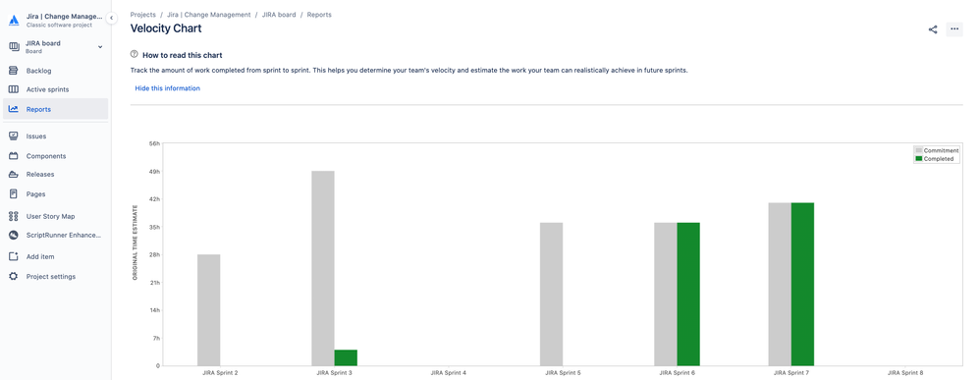Image resolution: width=980 pixels, height=380 pixels.
Task: Click the Completed green legend swatch
Action: (x=919, y=159)
